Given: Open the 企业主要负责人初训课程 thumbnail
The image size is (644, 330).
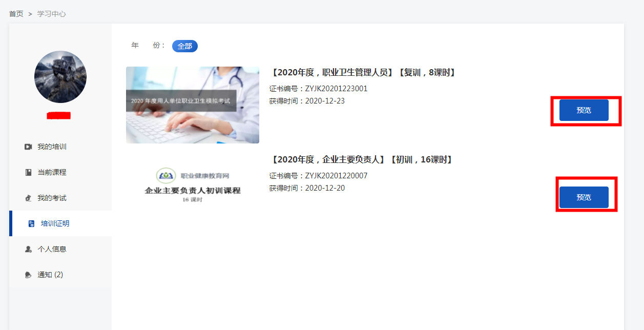Looking at the screenshot, I should pos(193,185).
